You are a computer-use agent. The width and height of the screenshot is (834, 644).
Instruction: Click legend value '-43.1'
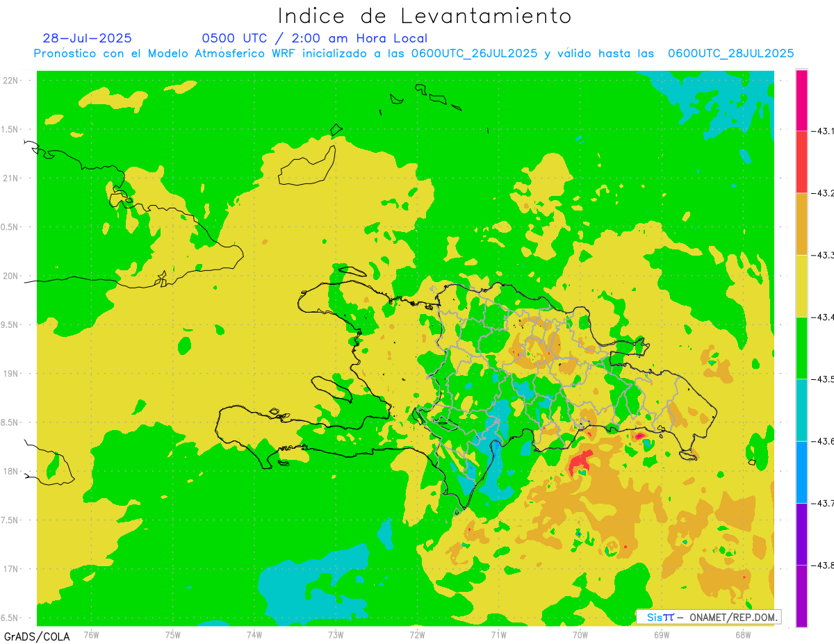click(824, 131)
